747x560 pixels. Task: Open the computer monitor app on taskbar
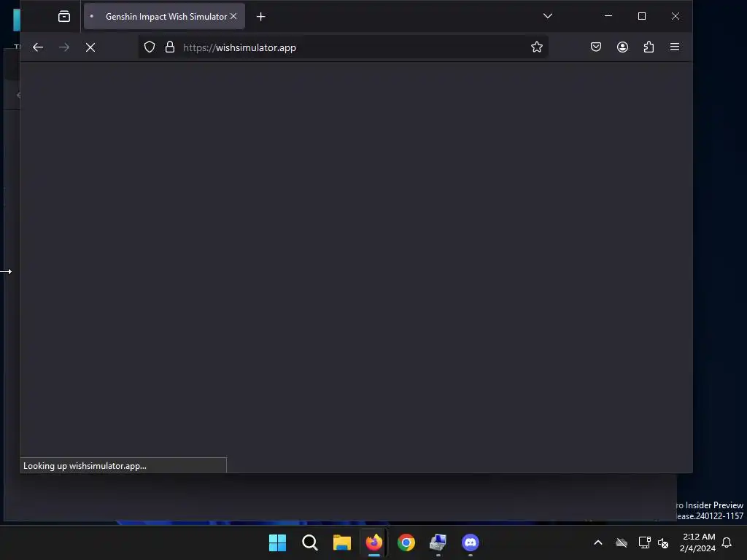pos(438,542)
